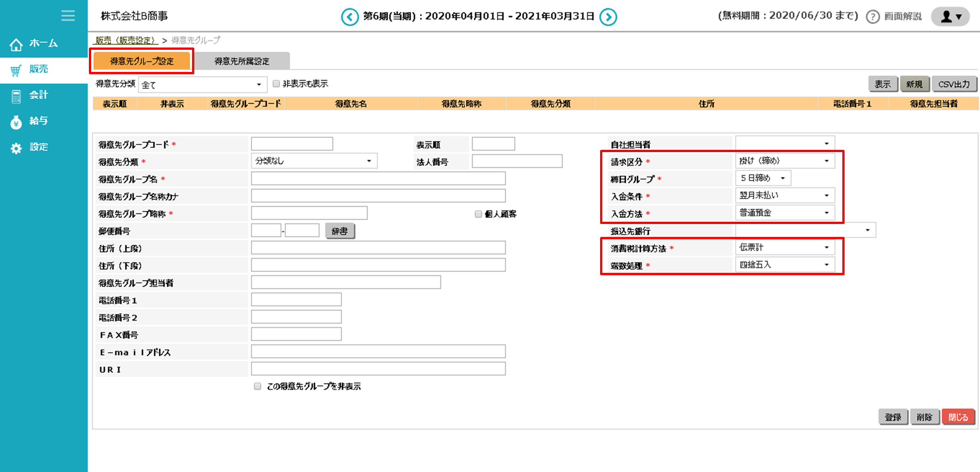980x472 pixels.
Task: Tick この得意先グループを非表示 checkbox
Action: (x=257, y=386)
